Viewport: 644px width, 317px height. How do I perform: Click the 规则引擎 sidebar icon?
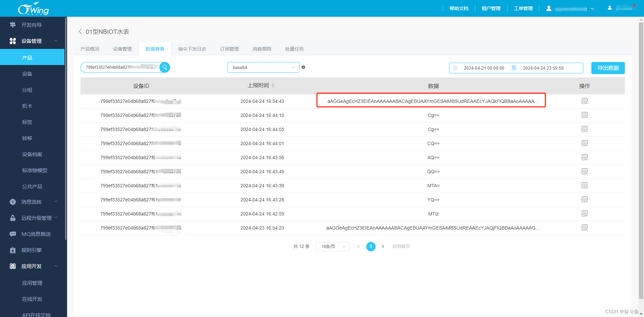[x=13, y=250]
